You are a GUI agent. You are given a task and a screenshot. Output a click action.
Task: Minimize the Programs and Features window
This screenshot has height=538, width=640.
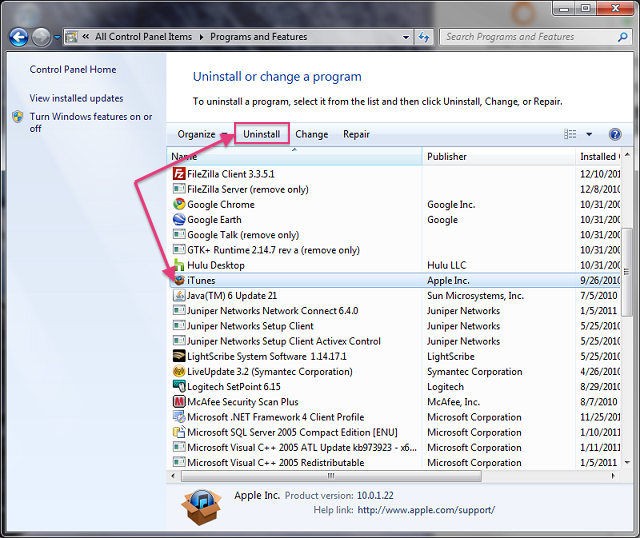click(564, 9)
